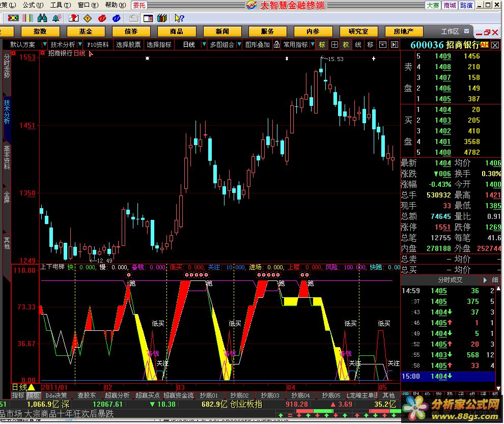This screenshot has width=504, height=424.
Task: Close the 600036 quote panel with X icon
Action: click(x=495, y=45)
